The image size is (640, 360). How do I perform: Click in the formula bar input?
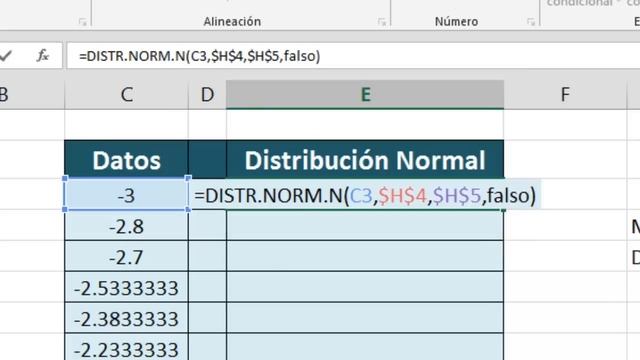point(353,56)
